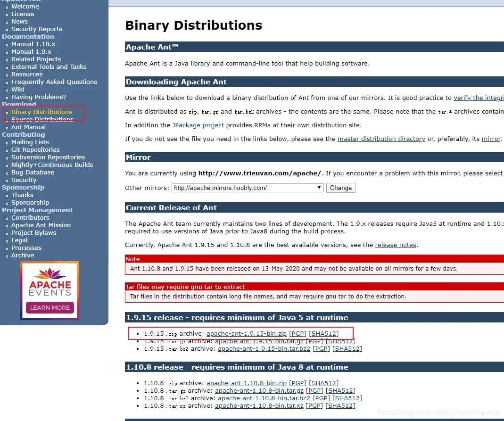Open the mirror selection dropdown

pos(248,188)
